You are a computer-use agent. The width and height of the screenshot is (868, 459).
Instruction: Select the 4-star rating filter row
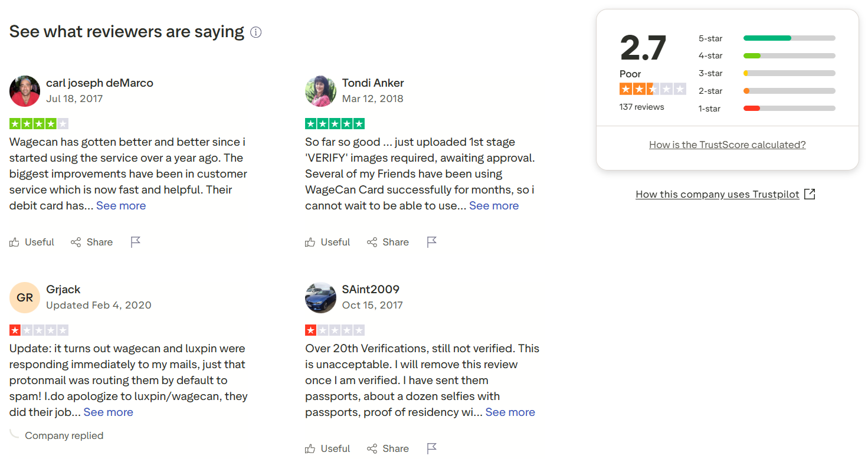point(767,55)
